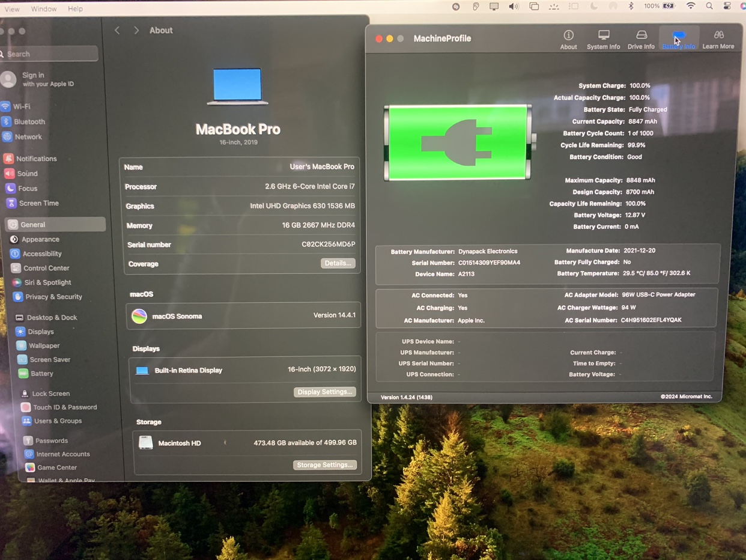Go back with the left chevron
Image resolution: width=746 pixels, height=560 pixels.
[117, 30]
